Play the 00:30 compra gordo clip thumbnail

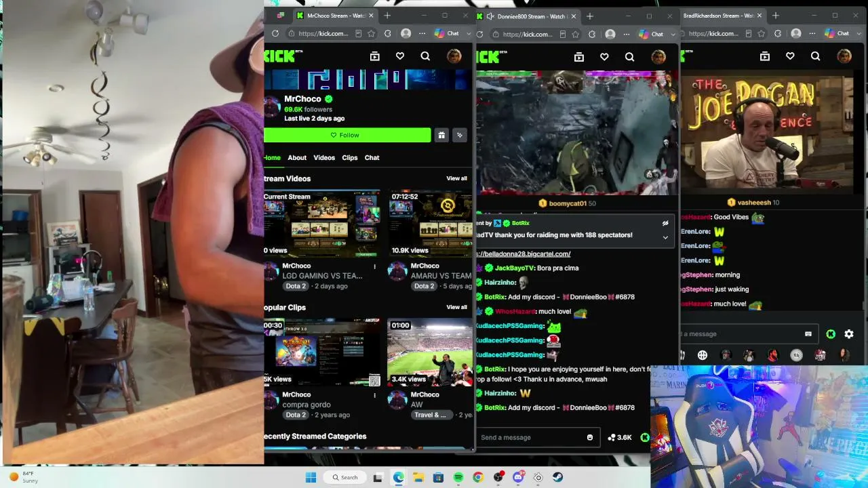point(322,352)
